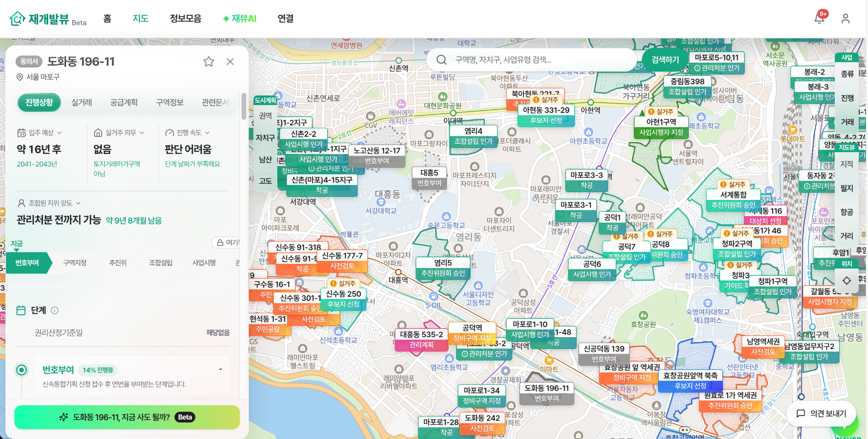Image resolution: width=868 pixels, height=439 pixels.
Task: Click the calendar icon beside 단계
Action: pyautogui.click(x=21, y=310)
